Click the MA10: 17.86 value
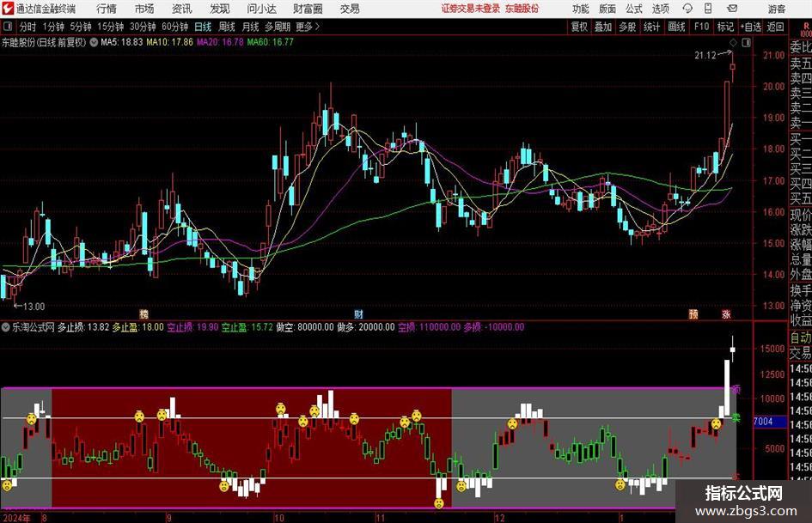The height and width of the screenshot is (523, 812). click(169, 42)
